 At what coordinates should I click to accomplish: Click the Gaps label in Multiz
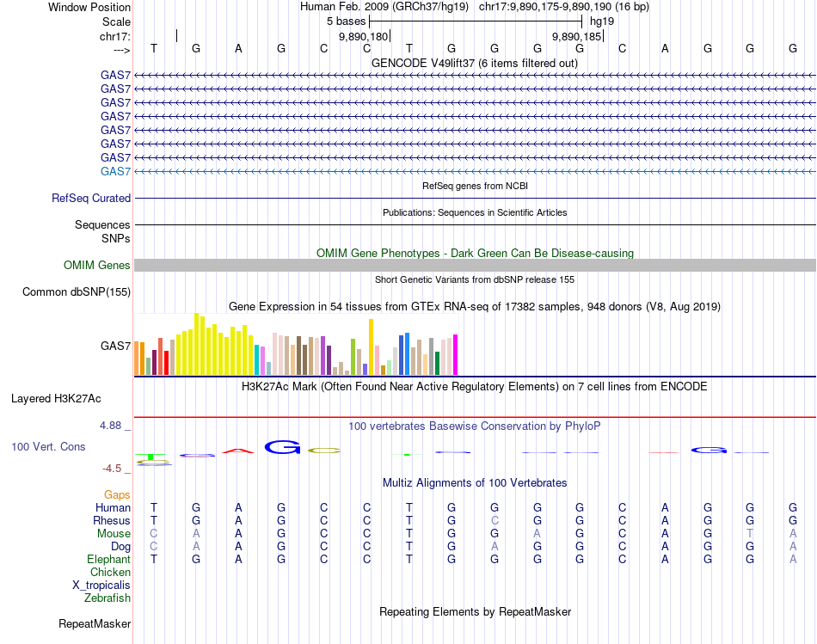[117, 494]
